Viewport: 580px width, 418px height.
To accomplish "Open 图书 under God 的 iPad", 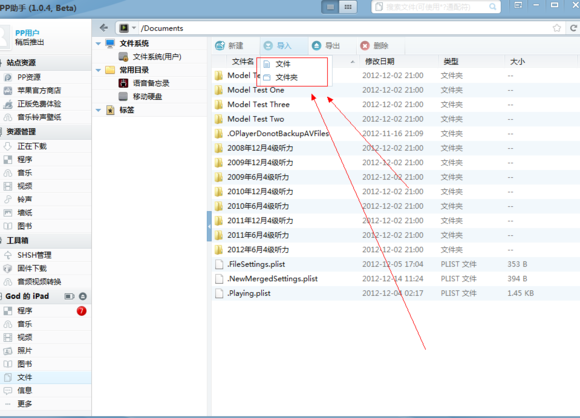I will (24, 364).
